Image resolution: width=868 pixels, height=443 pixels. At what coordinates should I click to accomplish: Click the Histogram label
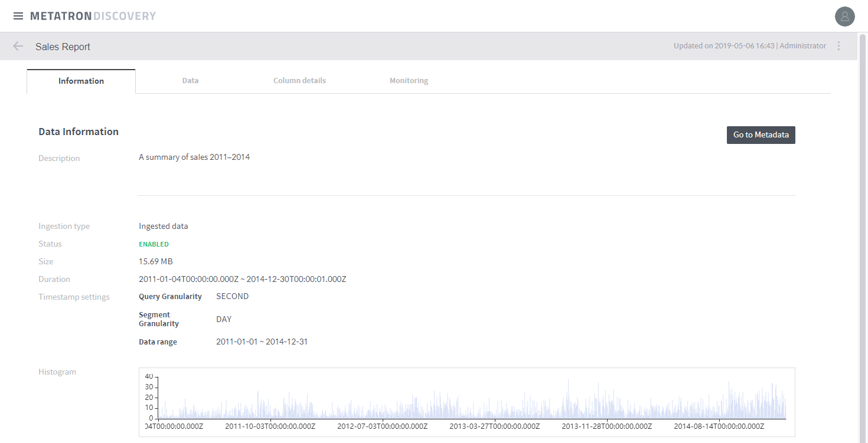[x=57, y=372]
